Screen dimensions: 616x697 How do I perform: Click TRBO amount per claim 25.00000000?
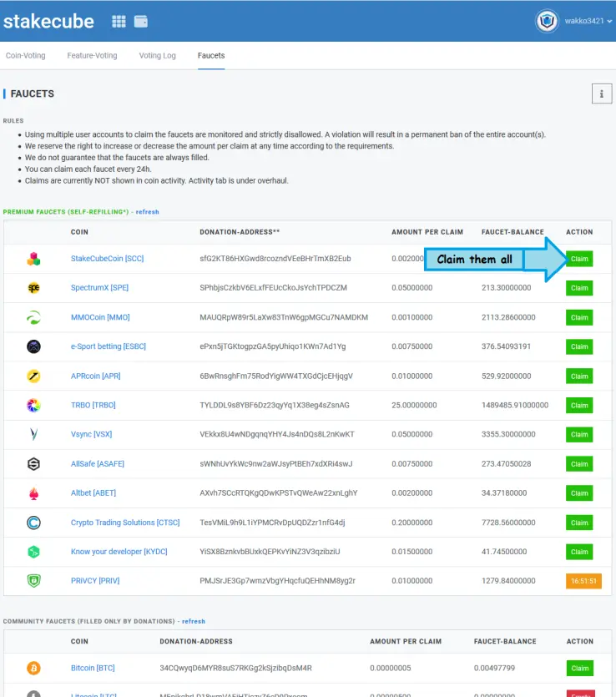tap(414, 405)
